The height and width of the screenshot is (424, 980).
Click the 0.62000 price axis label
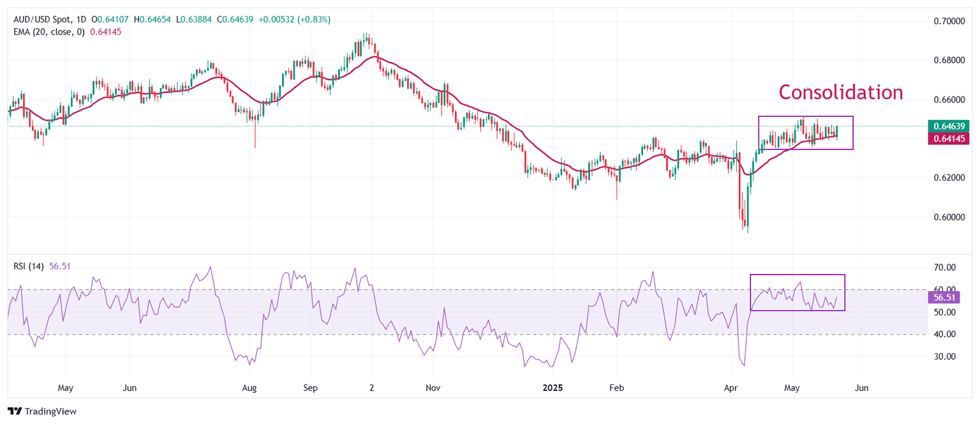point(948,178)
